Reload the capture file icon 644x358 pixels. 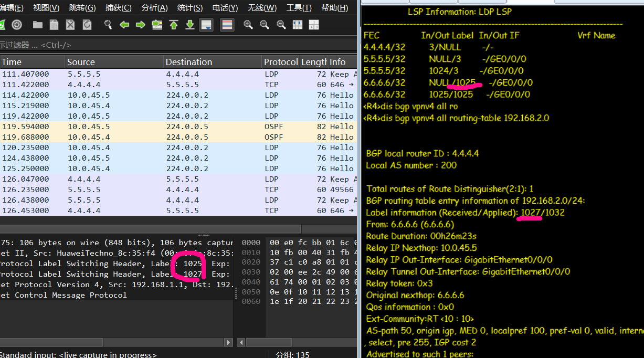[x=87, y=25]
